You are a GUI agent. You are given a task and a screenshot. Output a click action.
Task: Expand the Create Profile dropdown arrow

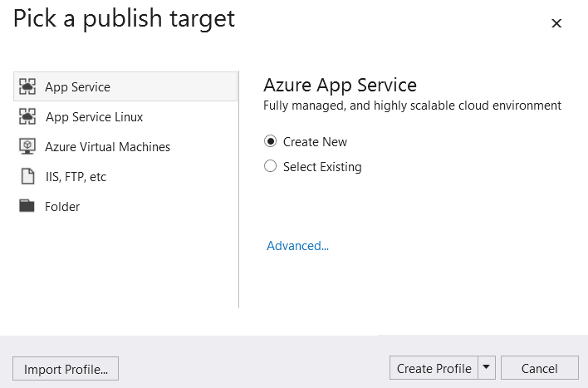pyautogui.click(x=487, y=368)
